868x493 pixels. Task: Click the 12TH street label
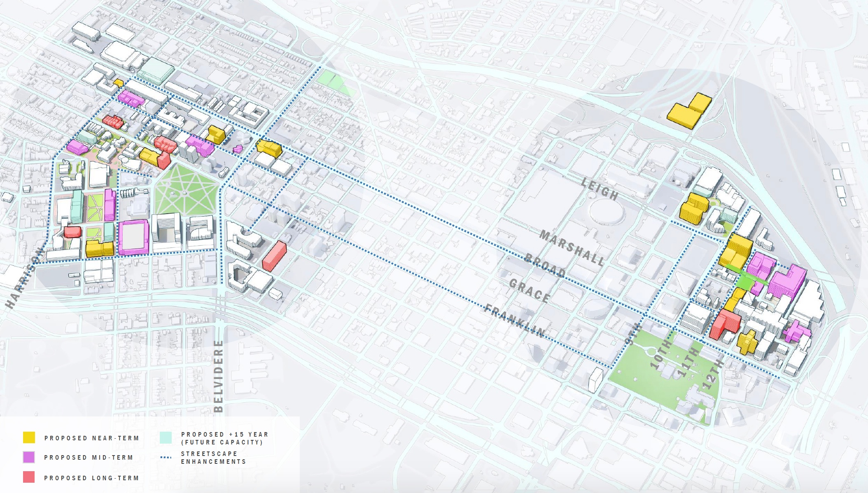[712, 374]
